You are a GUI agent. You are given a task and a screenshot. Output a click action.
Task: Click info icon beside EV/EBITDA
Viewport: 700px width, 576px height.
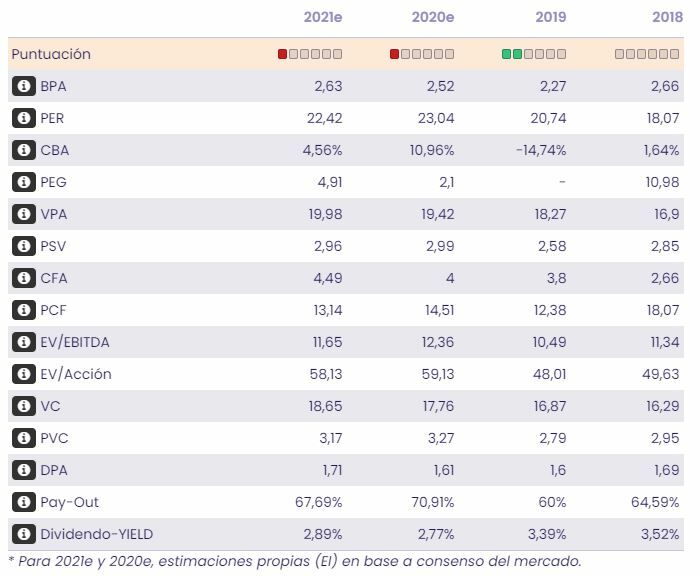coord(23,342)
